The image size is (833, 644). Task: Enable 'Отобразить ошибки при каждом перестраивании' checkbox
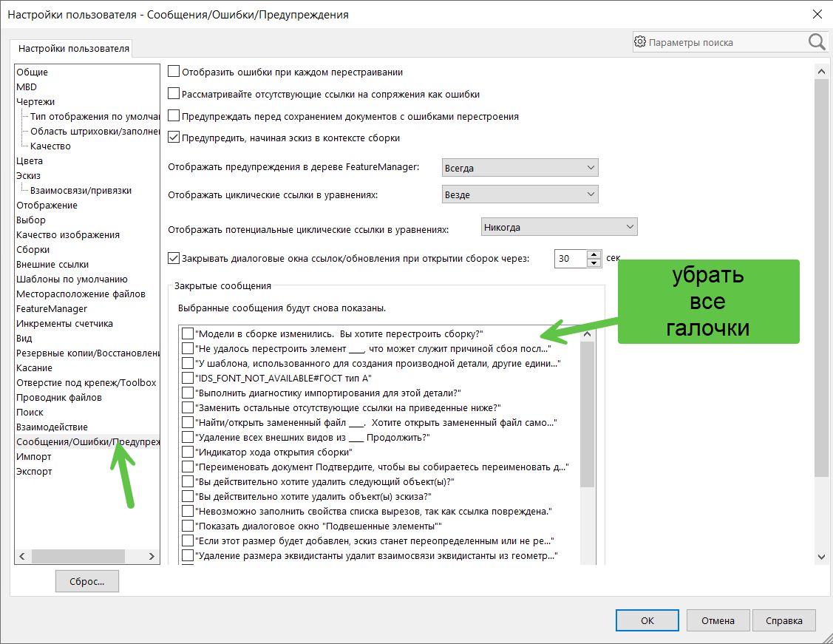pyautogui.click(x=174, y=71)
